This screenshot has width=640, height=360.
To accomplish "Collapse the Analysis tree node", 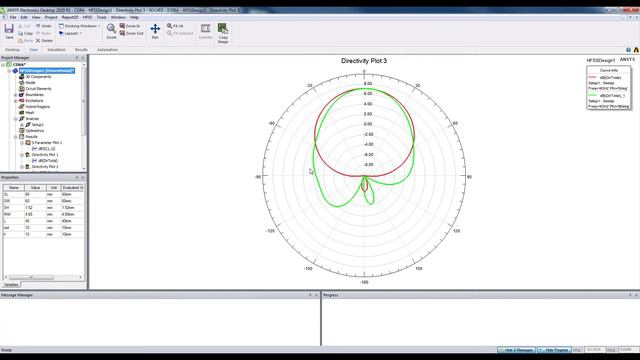I will 16,119.
